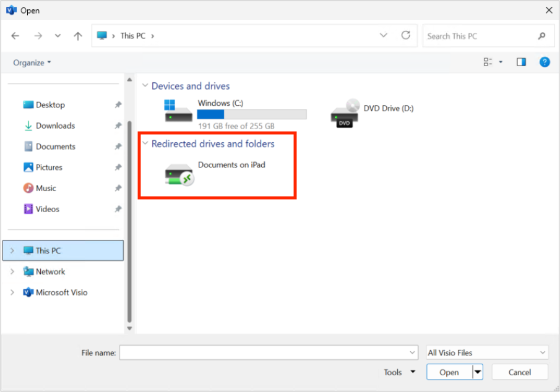Collapse the Devices and drives group
Viewport: 560px width, 392px height.
pos(145,86)
